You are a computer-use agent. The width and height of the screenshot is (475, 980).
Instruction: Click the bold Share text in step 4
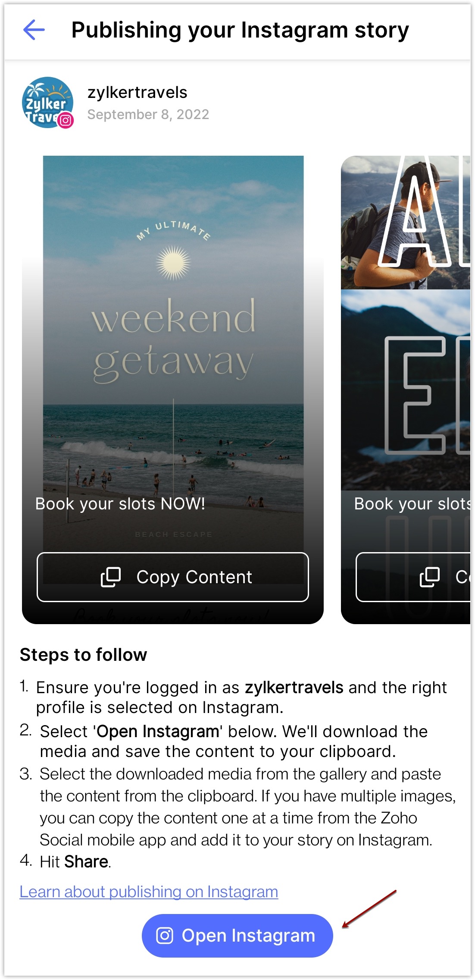point(86,861)
